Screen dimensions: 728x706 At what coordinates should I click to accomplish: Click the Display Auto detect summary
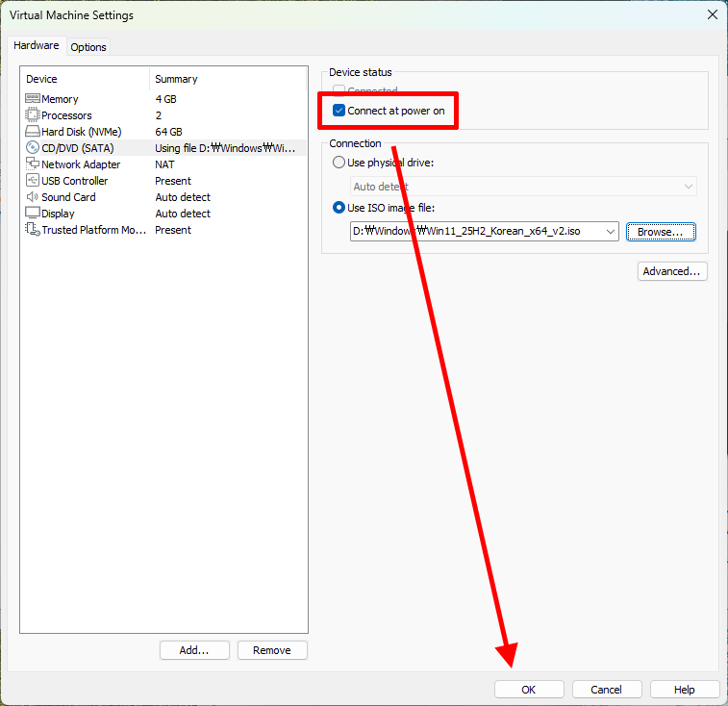(183, 214)
